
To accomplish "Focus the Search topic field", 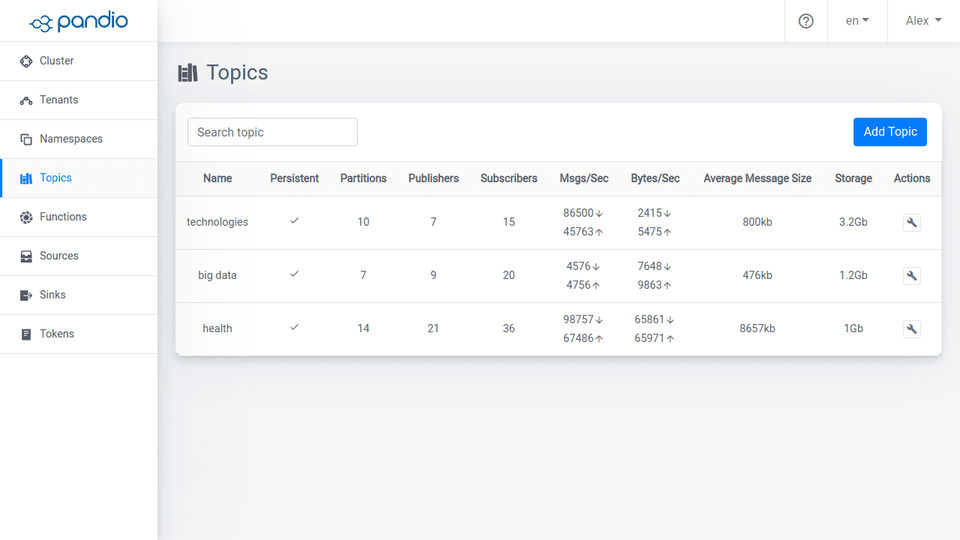I will click(x=272, y=132).
